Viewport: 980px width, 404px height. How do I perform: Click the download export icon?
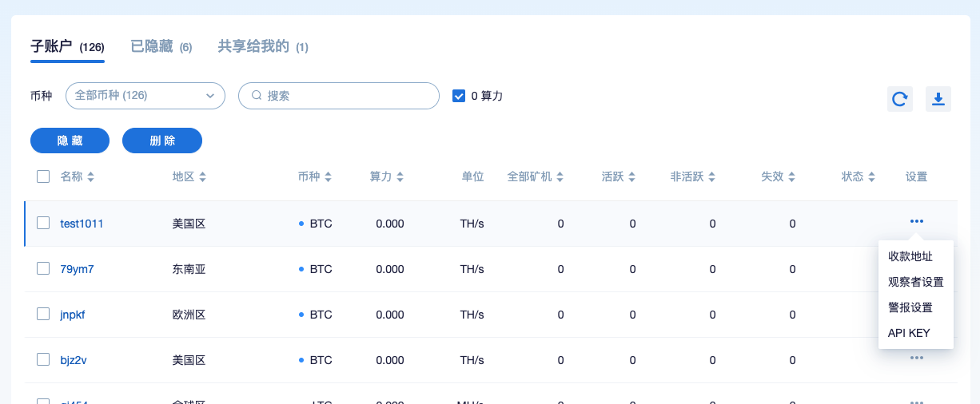pyautogui.click(x=938, y=99)
